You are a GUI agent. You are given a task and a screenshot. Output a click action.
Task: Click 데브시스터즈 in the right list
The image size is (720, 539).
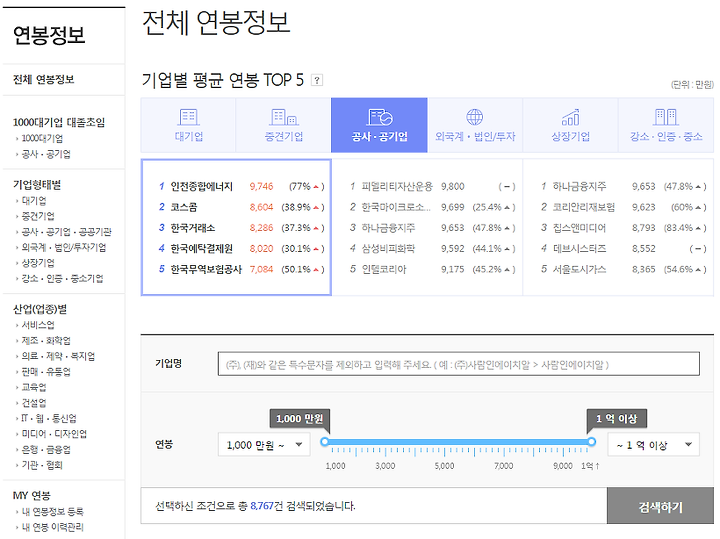coord(579,248)
